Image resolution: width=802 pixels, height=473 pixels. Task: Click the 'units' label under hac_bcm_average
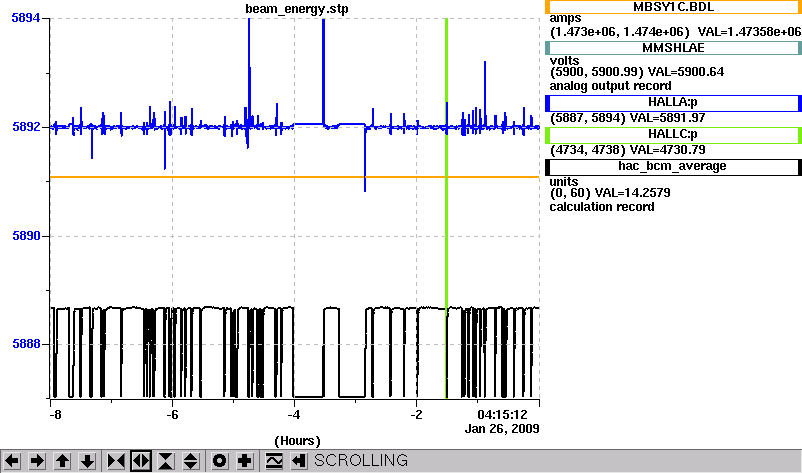pyautogui.click(x=564, y=182)
